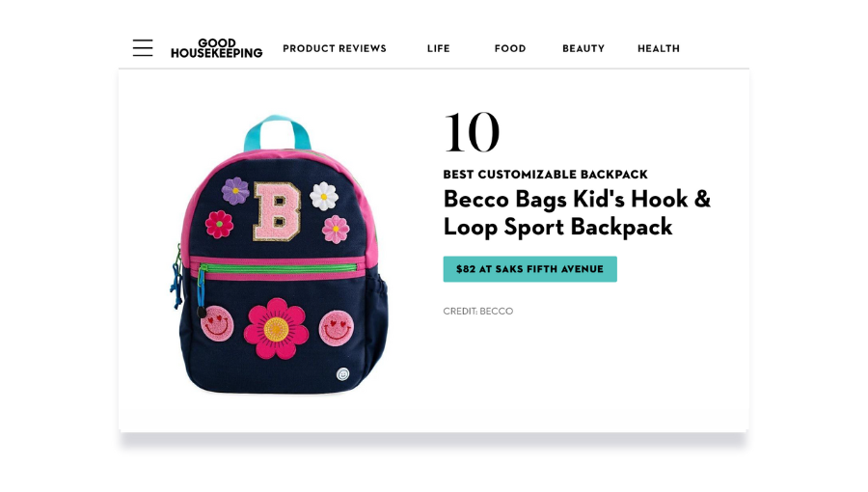Click the Best Customizable Backpack label

[545, 175]
